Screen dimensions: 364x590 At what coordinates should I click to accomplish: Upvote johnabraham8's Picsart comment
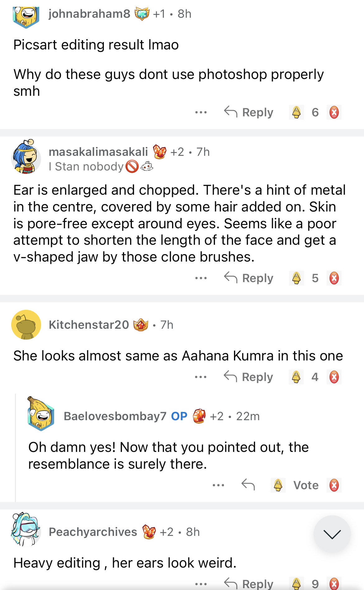point(296,112)
